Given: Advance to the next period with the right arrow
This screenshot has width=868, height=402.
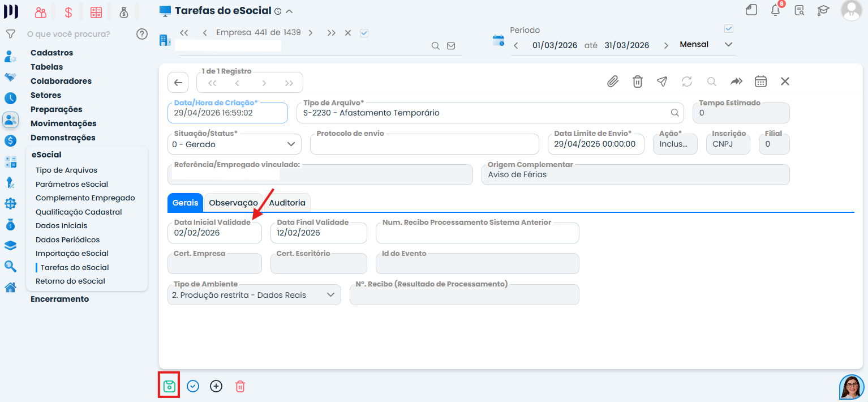Looking at the screenshot, I should pyautogui.click(x=666, y=45).
